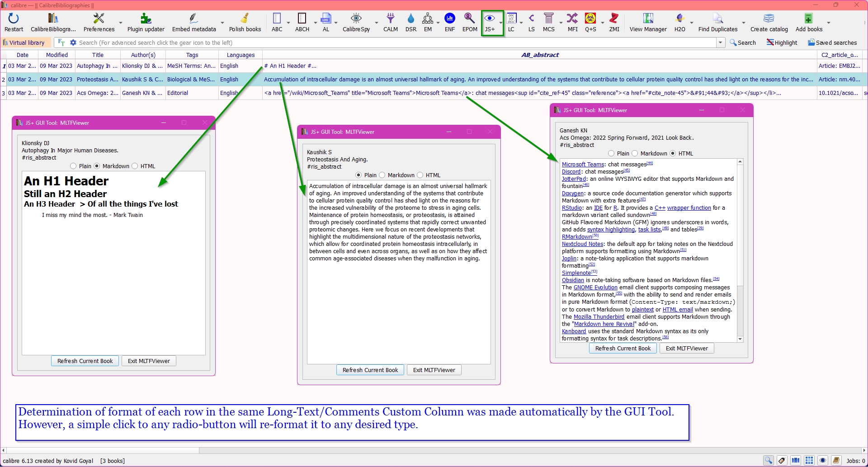Click Refresh Current Book in Klionsky DJ viewer
This screenshot has width=868, height=467.
85,361
